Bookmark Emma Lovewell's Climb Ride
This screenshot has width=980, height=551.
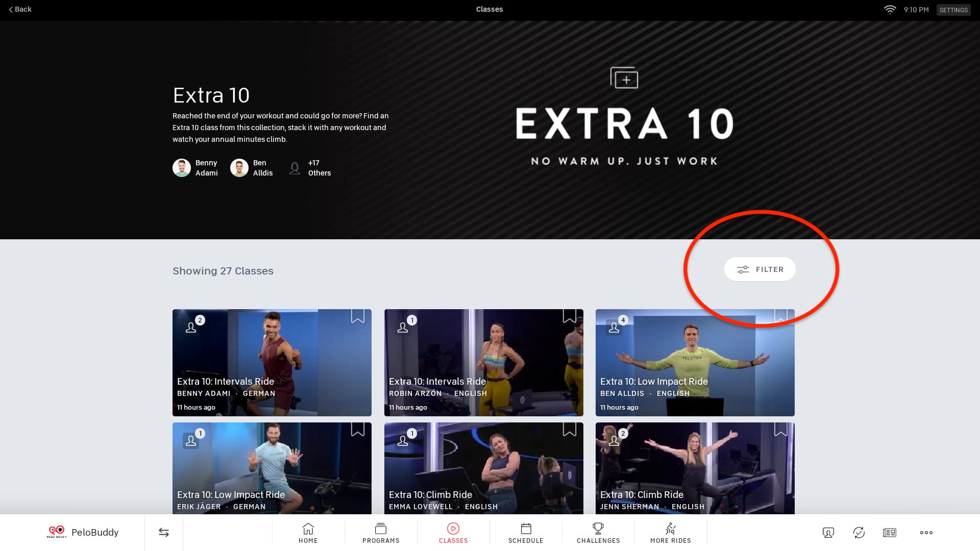570,430
